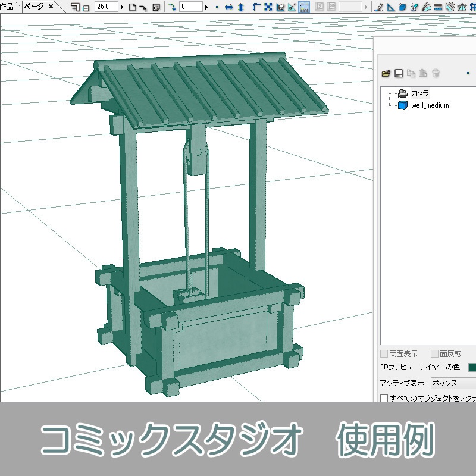Save the scene with the floppy disk icon
The height and width of the screenshot is (476, 476).
pos(398,73)
